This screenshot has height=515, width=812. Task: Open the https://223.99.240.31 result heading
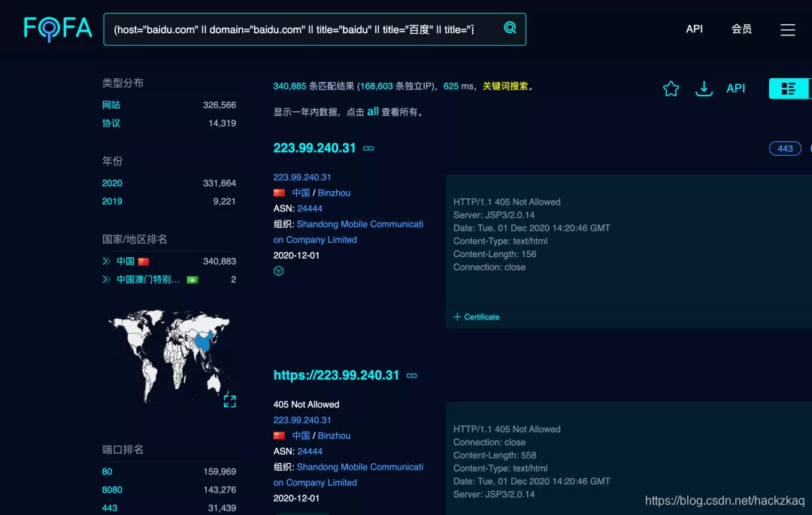coord(336,375)
